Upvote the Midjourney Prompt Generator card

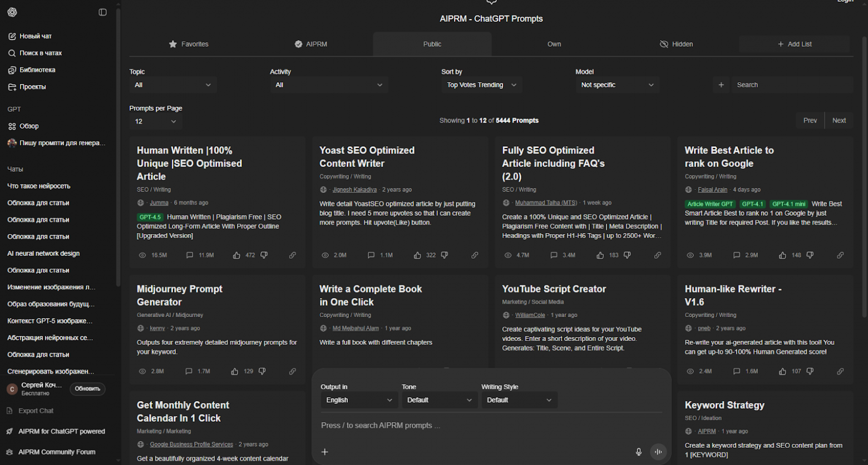point(235,371)
